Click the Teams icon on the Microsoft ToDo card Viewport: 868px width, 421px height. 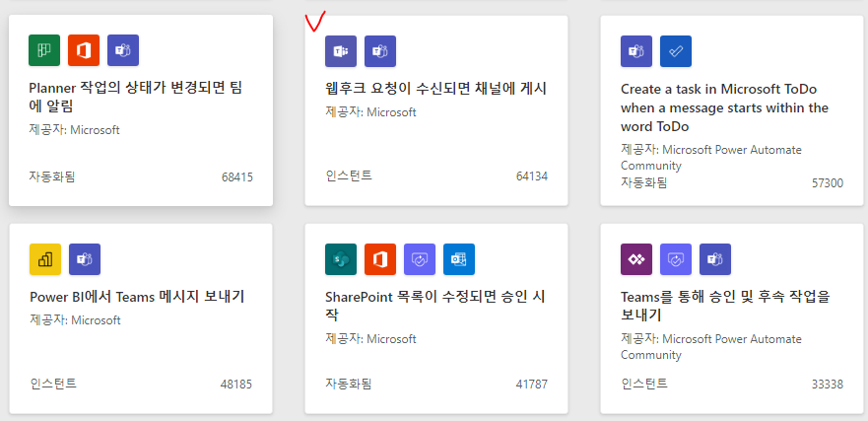(636, 51)
